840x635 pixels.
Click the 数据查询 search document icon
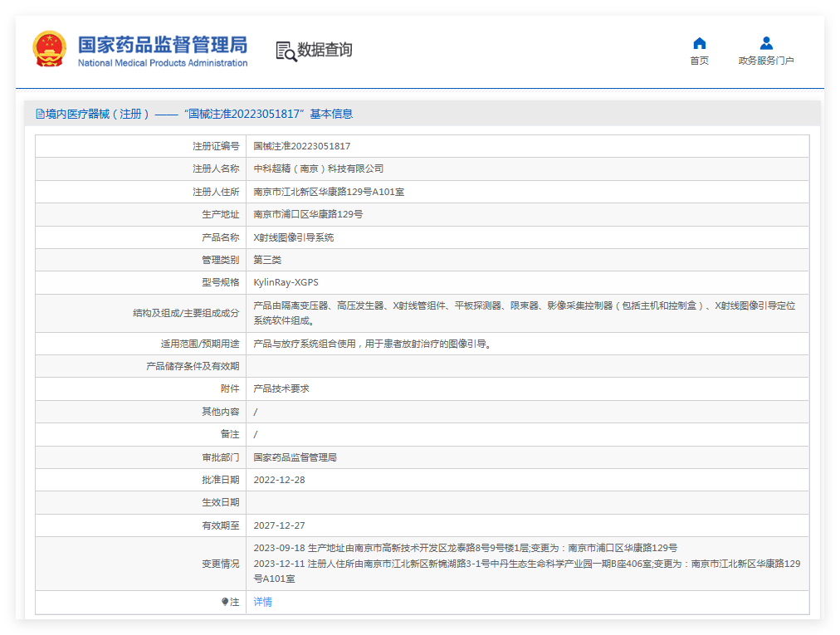(286, 51)
